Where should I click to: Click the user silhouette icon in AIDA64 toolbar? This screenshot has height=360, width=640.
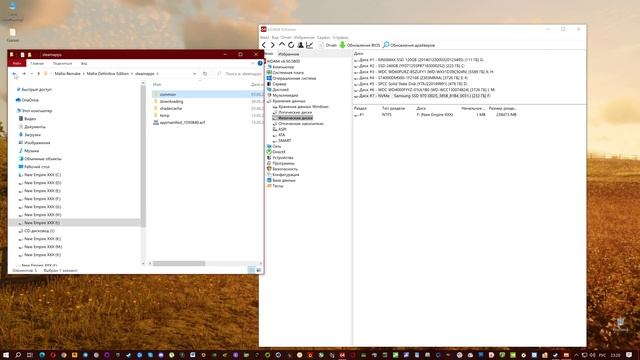(x=300, y=45)
